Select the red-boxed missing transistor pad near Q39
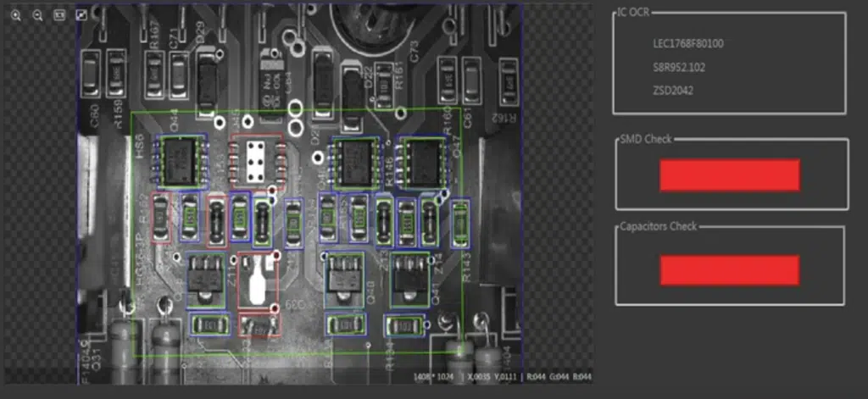This screenshot has width=868, height=399. coord(258,279)
